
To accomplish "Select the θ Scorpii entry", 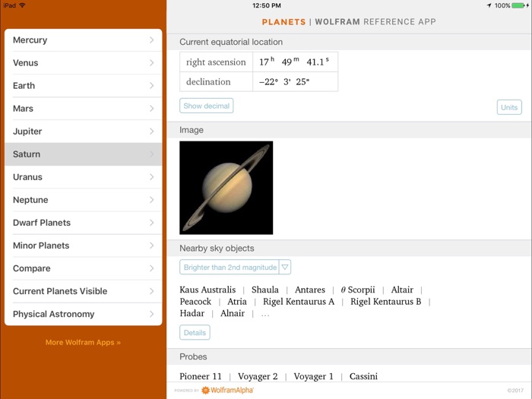I will 358,290.
